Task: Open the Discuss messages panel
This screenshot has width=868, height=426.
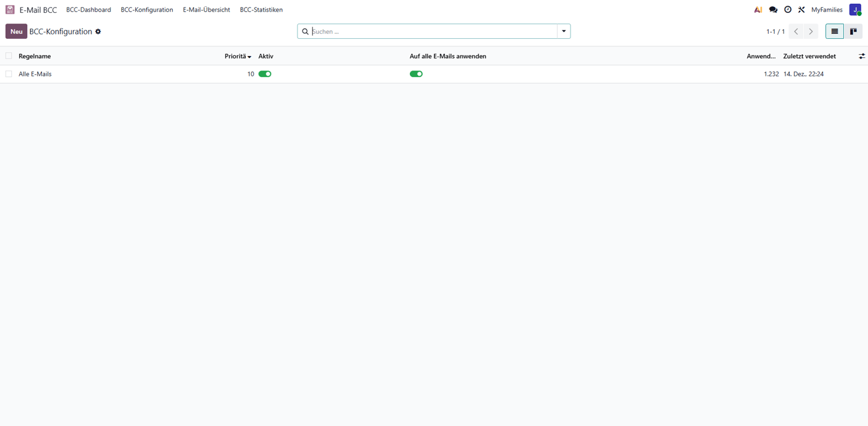Action: (773, 10)
